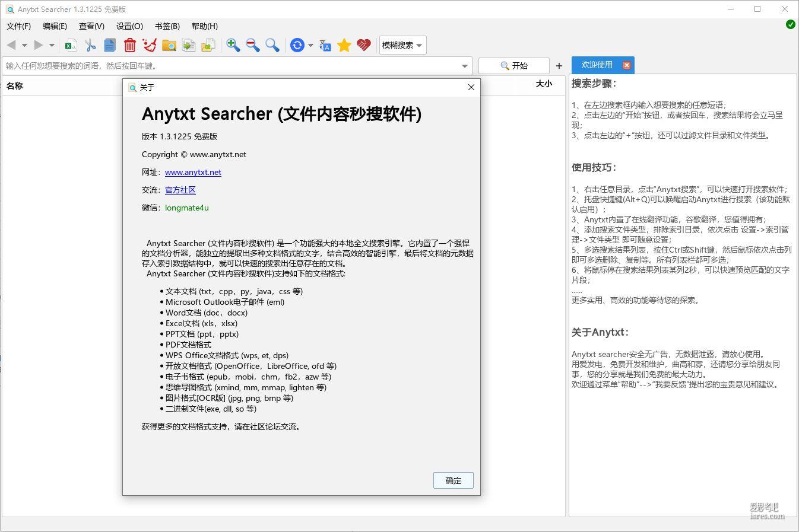Click the 版本 1.3.1225 免费版 text
799x532 pixels.
point(180,136)
